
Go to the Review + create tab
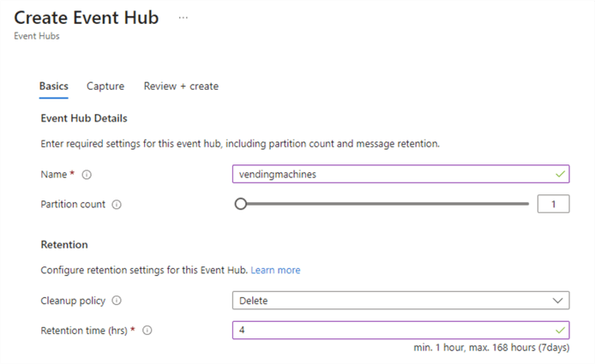click(x=181, y=87)
